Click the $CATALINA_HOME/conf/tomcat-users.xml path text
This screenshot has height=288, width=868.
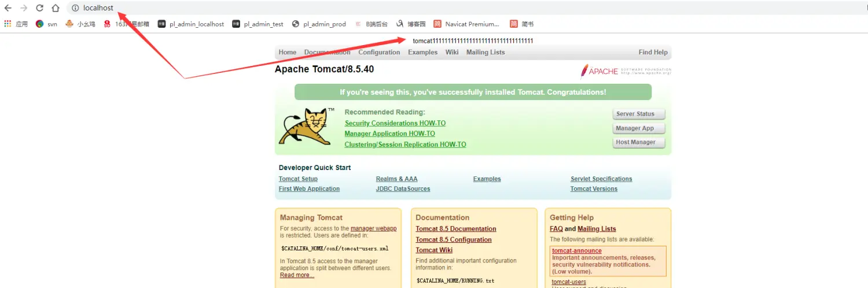point(334,249)
